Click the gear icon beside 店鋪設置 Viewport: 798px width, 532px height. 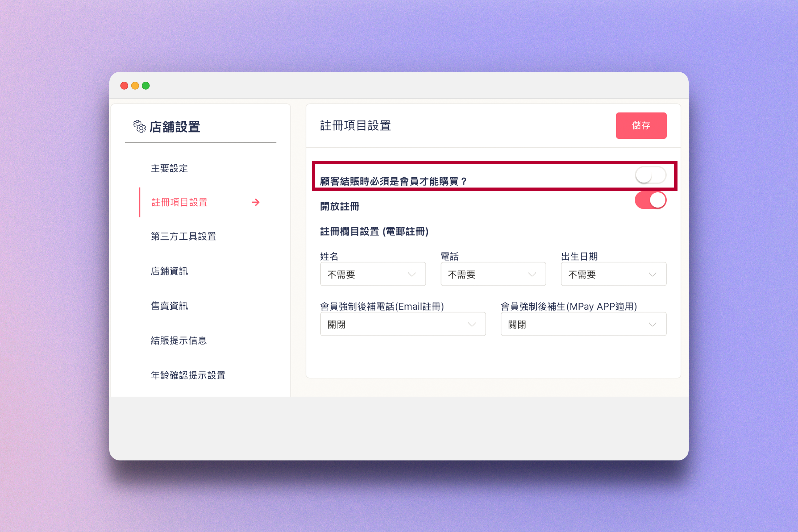coord(139,127)
